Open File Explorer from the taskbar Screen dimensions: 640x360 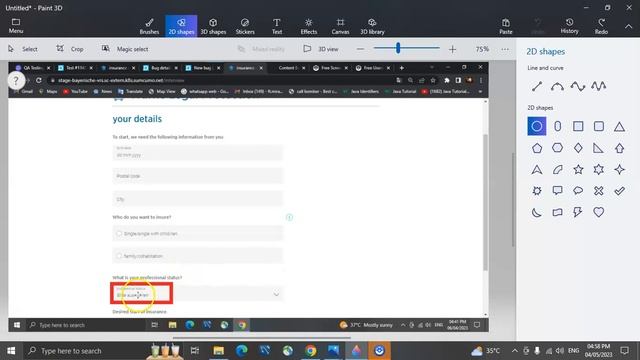tap(218, 351)
